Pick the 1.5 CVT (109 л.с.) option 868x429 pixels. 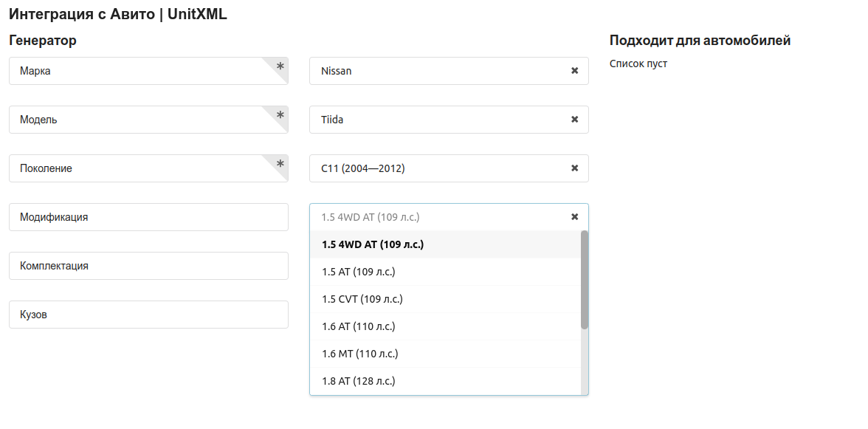(x=445, y=299)
